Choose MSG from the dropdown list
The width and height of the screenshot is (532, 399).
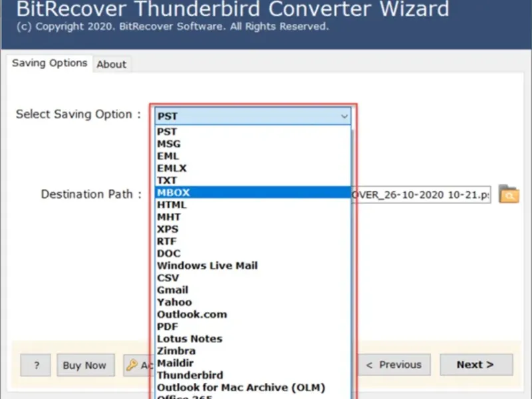coord(253,144)
